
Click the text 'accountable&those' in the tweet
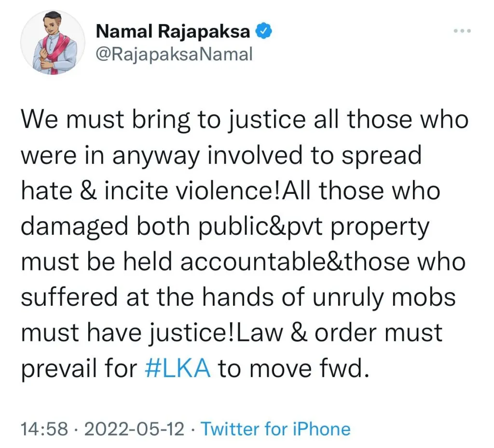[295, 262]
